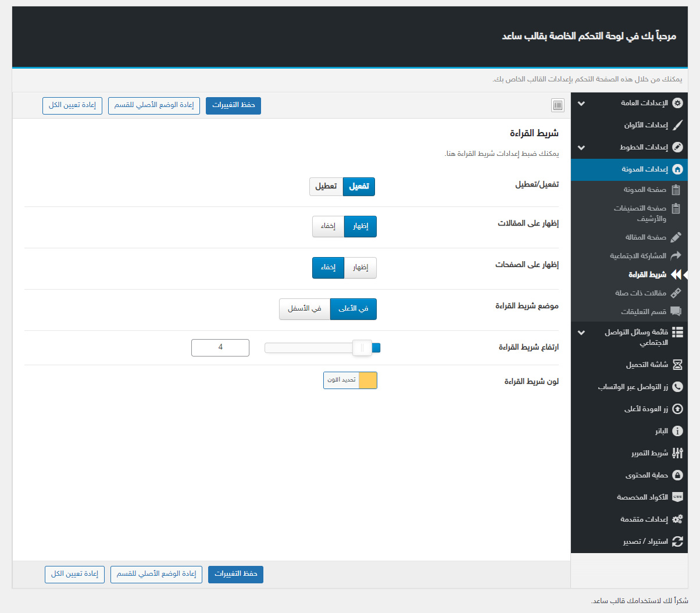Click the gear icon for الإعدادات العامة
Screen dimensions: 700x613
[677, 103]
